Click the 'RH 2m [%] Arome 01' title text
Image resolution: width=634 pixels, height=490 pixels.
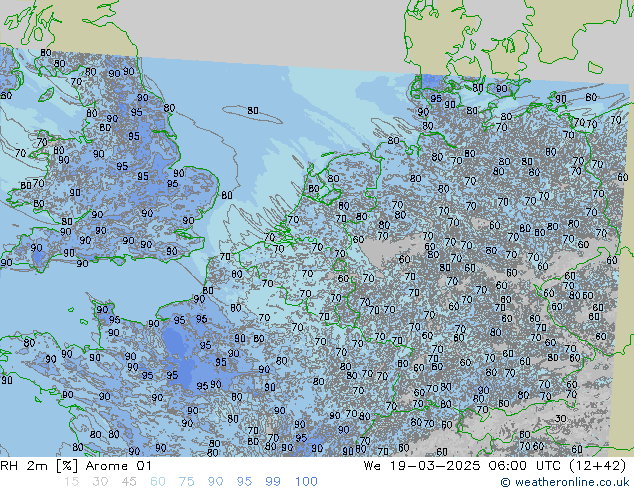(x=76, y=466)
